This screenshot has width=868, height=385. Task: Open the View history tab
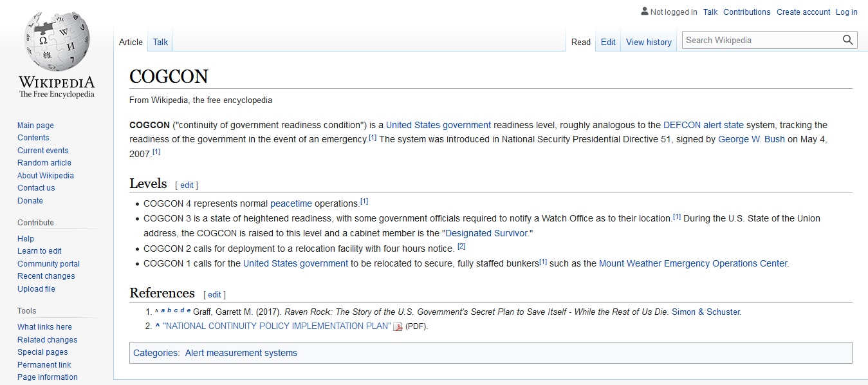tap(649, 42)
